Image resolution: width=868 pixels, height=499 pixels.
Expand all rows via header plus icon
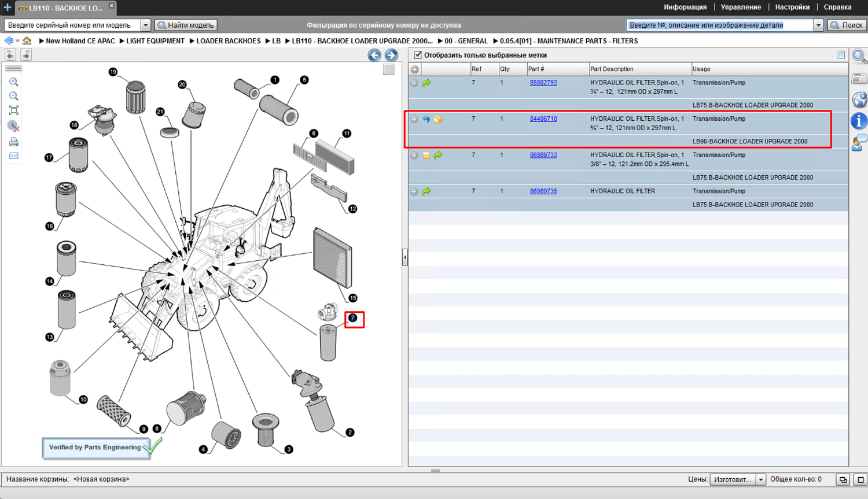pos(415,69)
